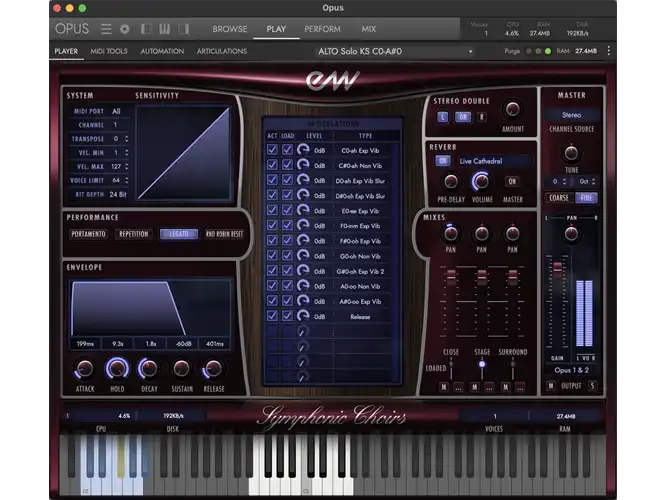The image size is (667, 500).
Task: Toggle the virtual keyboard icon
Action: (165, 29)
